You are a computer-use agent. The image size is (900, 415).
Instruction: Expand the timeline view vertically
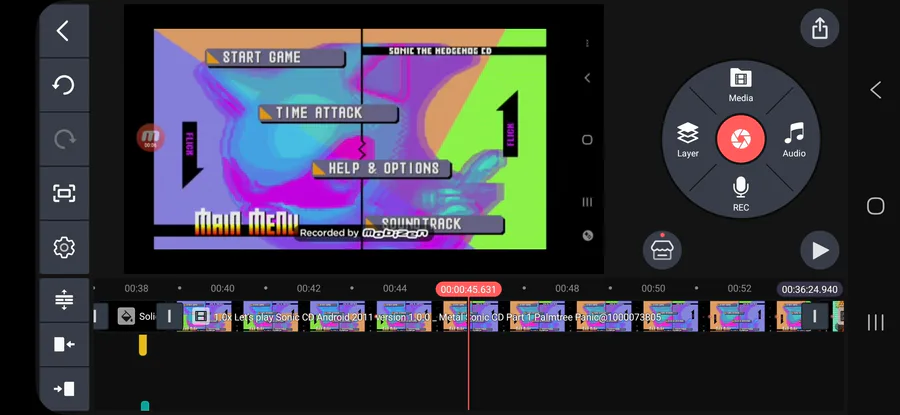click(63, 300)
